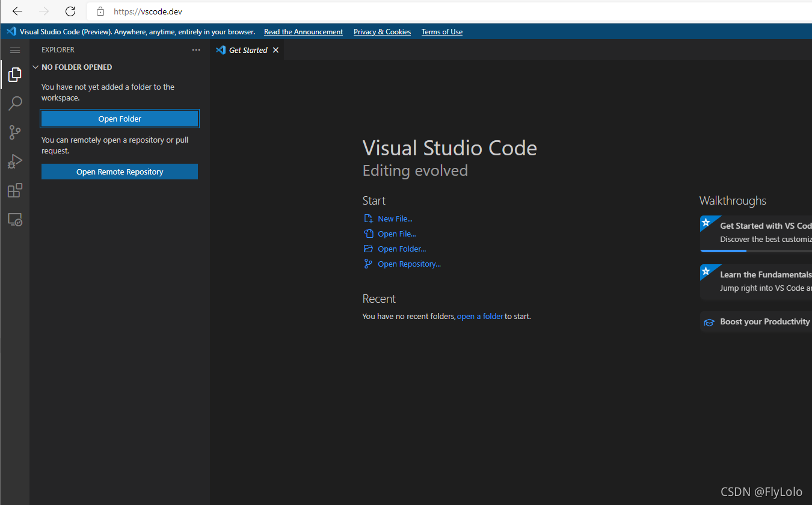Click the Walkthroughs heading
This screenshot has height=505, width=812.
pyautogui.click(x=733, y=201)
